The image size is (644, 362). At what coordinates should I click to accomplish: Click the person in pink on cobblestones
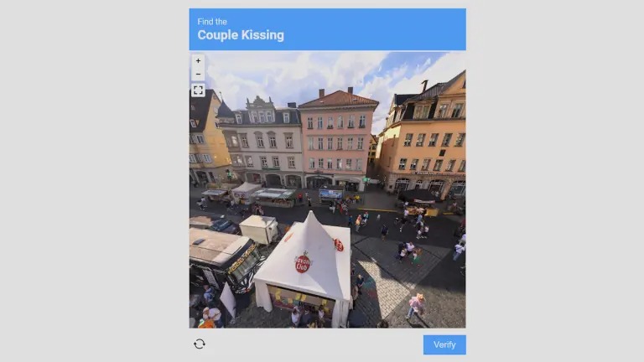click(x=416, y=306)
